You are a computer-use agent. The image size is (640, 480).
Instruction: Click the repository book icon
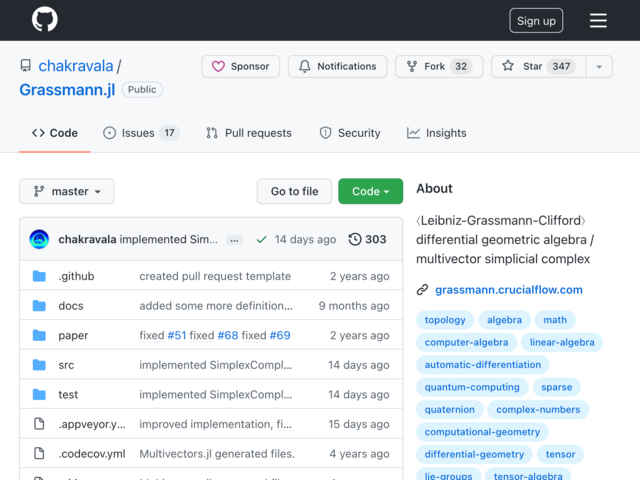click(26, 66)
